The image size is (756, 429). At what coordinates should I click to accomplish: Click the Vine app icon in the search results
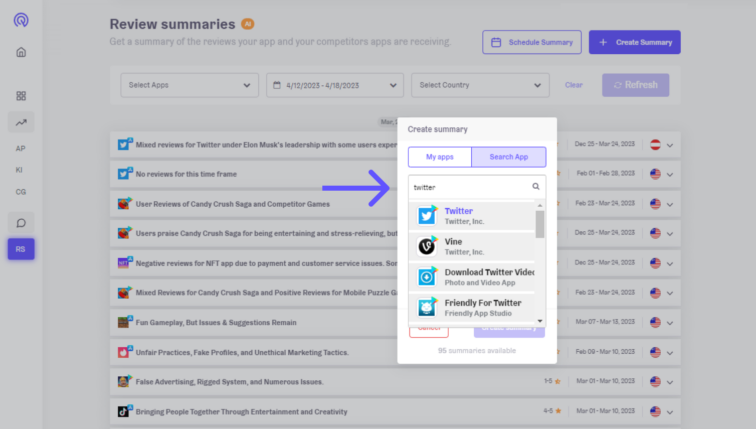tap(427, 246)
